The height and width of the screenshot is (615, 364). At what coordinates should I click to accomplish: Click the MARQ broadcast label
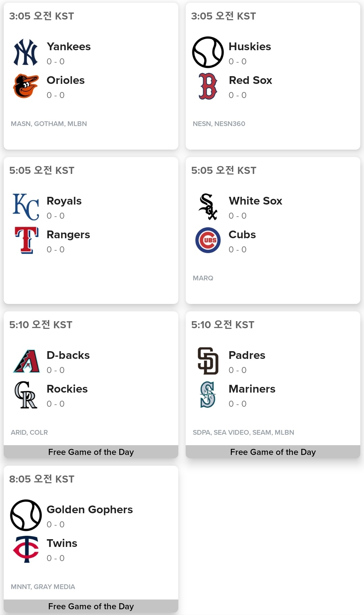click(x=203, y=278)
